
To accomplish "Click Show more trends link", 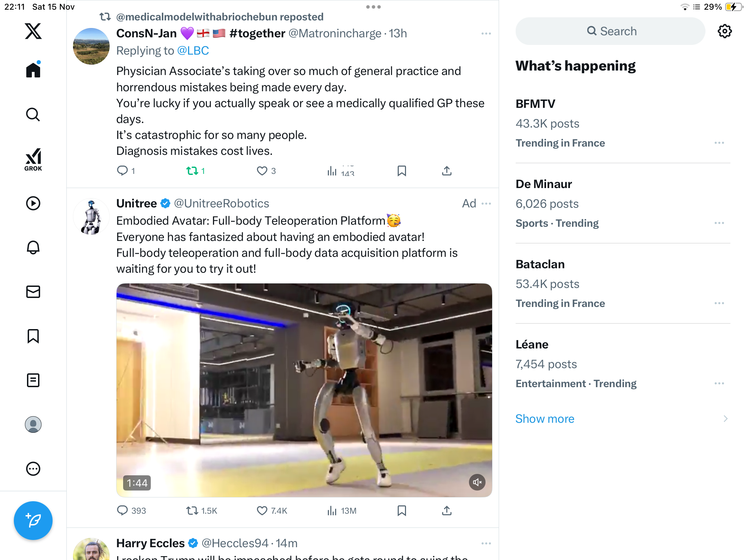I will coord(545,419).
